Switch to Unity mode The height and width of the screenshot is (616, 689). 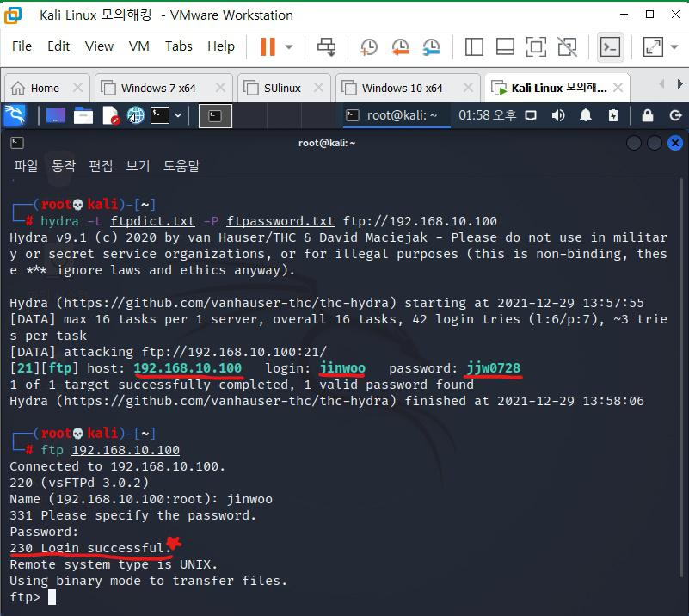567,46
